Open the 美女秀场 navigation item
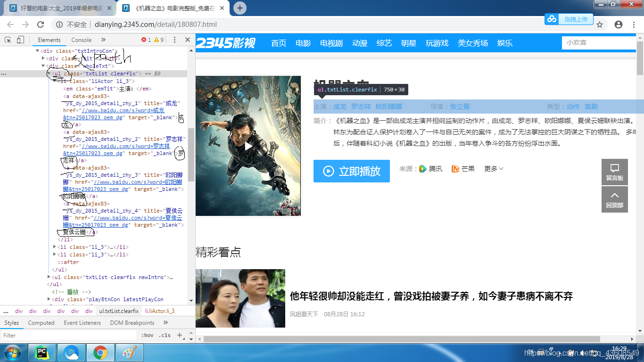 473,43
